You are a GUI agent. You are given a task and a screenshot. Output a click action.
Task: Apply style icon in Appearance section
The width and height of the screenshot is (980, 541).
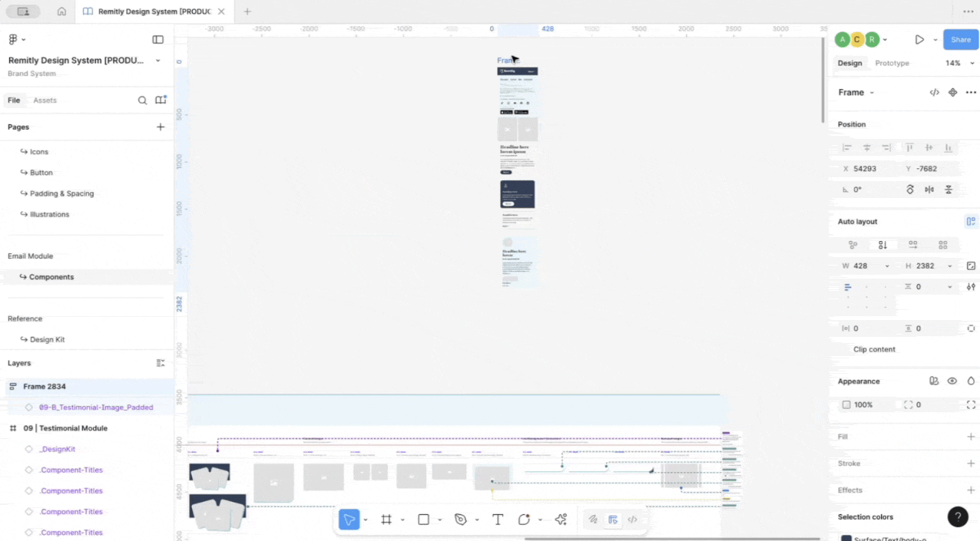click(934, 381)
